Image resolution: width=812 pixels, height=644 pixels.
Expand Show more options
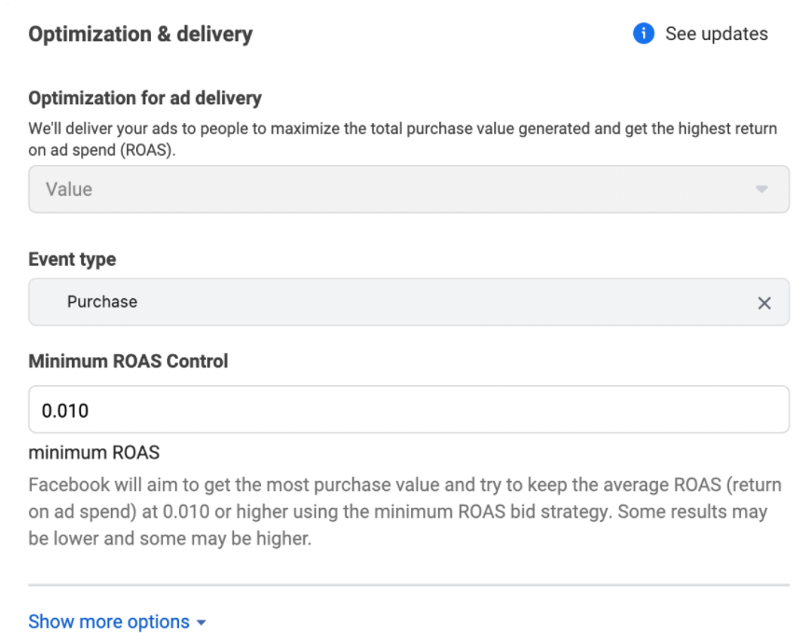(x=117, y=622)
